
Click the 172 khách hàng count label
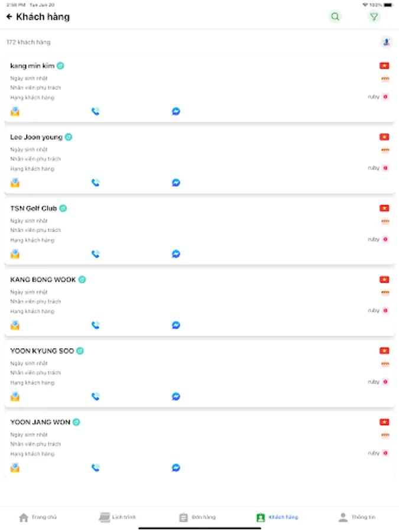point(28,43)
